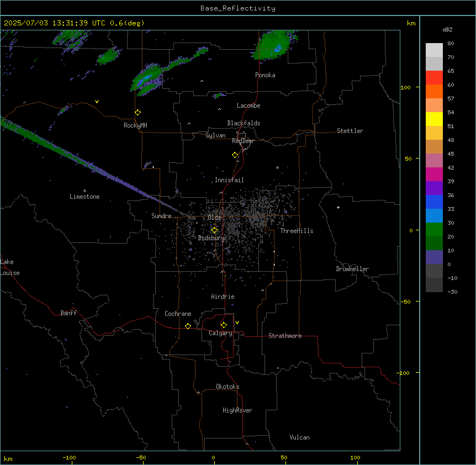
Task: Click the Strathmore label
Action: [x=285, y=336]
